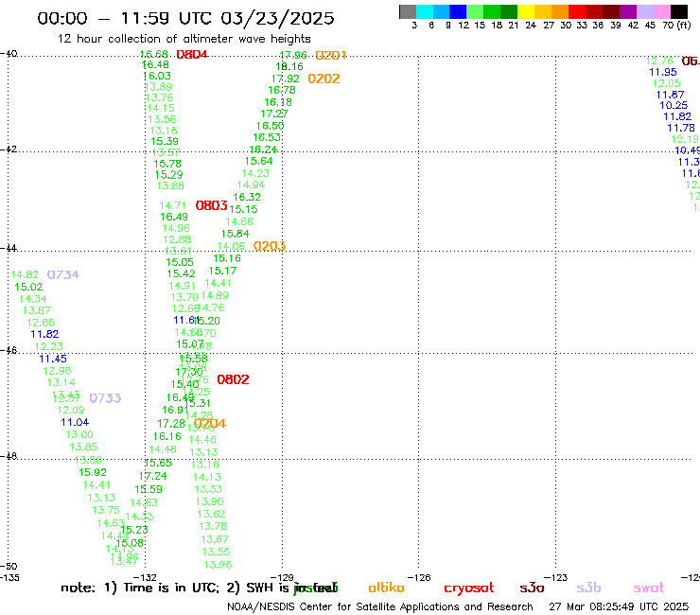
Task: Click the 16.68 wave height value
Action: click(154, 54)
